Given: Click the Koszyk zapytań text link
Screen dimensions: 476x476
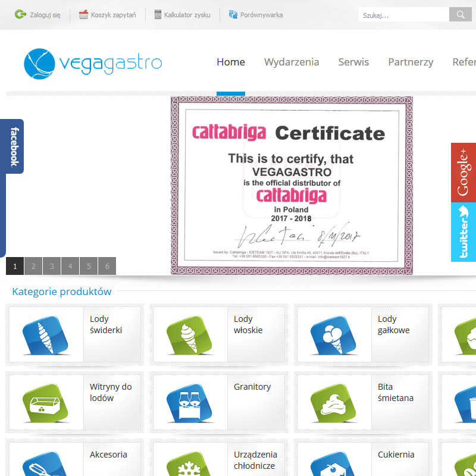Looking at the screenshot, I should point(113,15).
